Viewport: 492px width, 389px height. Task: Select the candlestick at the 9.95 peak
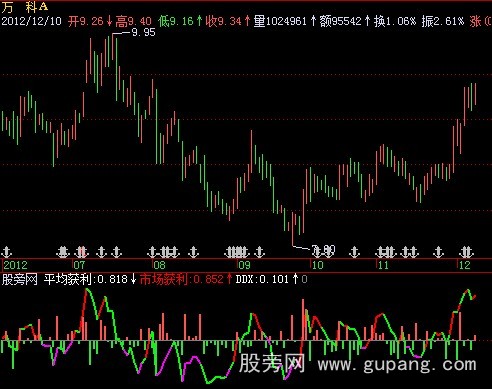[112, 46]
